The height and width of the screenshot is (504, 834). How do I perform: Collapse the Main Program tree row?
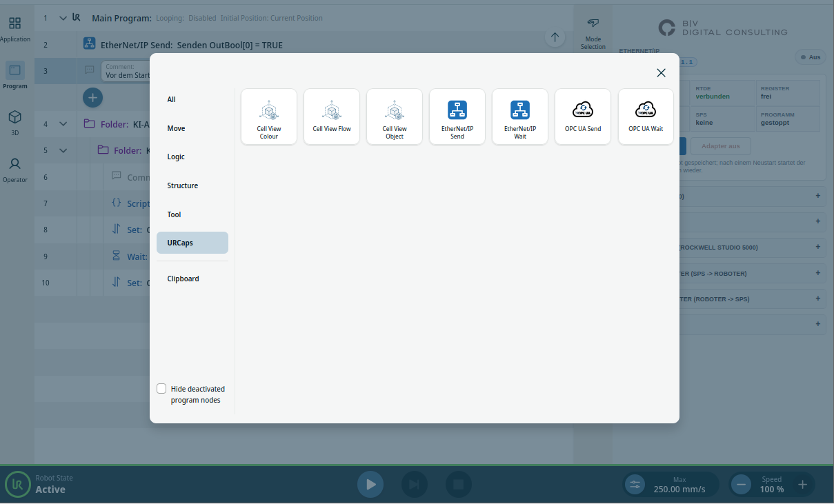63,18
